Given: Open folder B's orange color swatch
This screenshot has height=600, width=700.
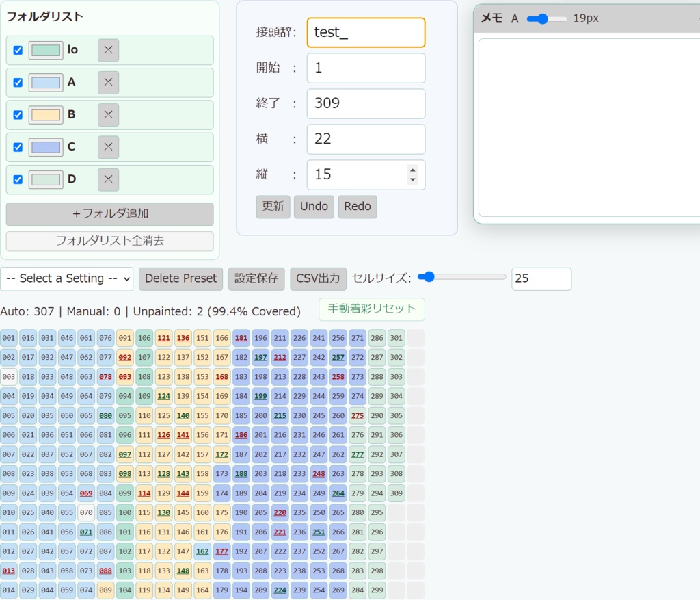Looking at the screenshot, I should tap(46, 115).
